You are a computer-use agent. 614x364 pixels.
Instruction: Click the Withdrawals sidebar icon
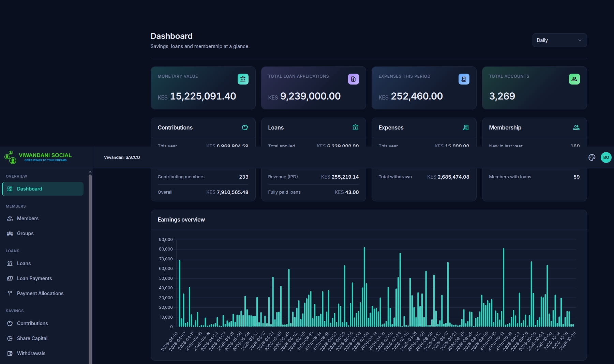[10, 353]
